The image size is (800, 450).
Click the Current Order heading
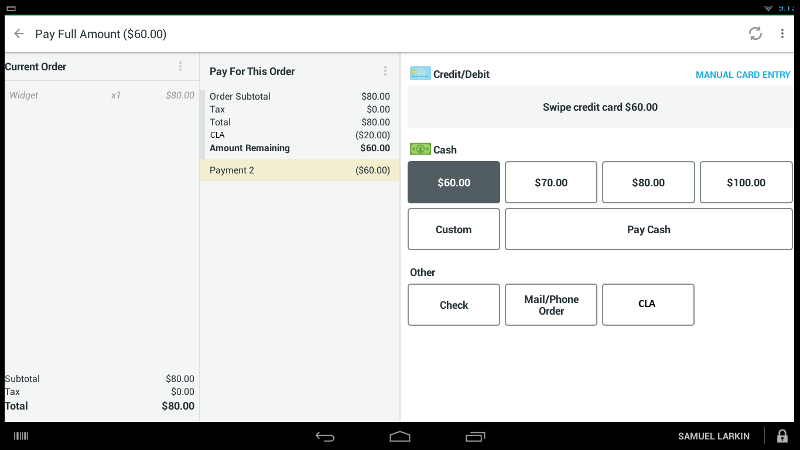36,67
